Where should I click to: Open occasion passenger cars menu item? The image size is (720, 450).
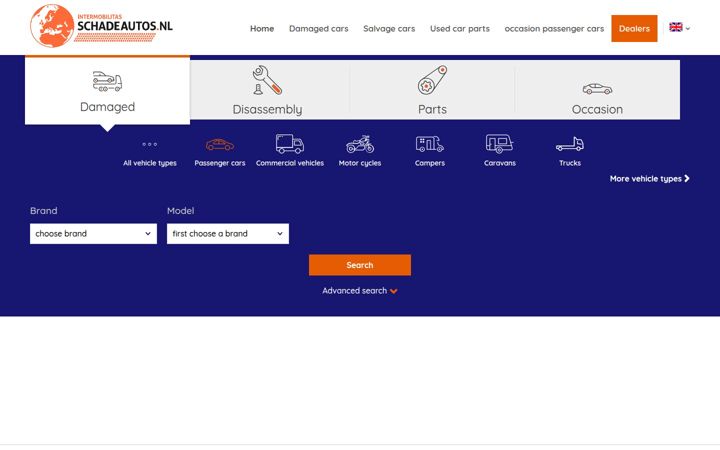point(554,28)
